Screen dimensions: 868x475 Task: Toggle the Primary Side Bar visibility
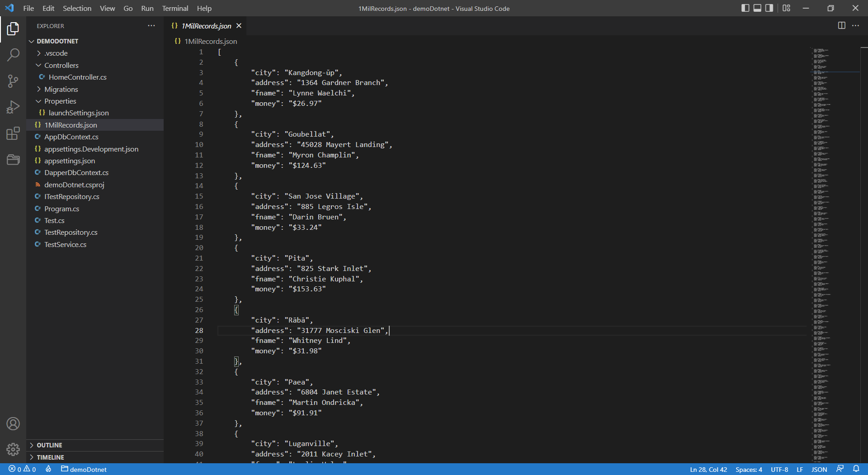point(745,8)
